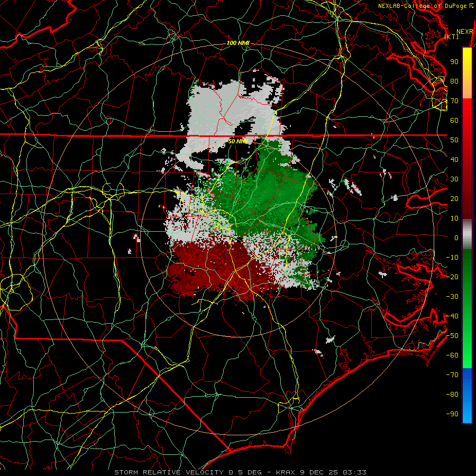Click the positive 80 value on velocity scale
Image resolution: width=476 pixels, height=476 pixels.
click(454, 81)
